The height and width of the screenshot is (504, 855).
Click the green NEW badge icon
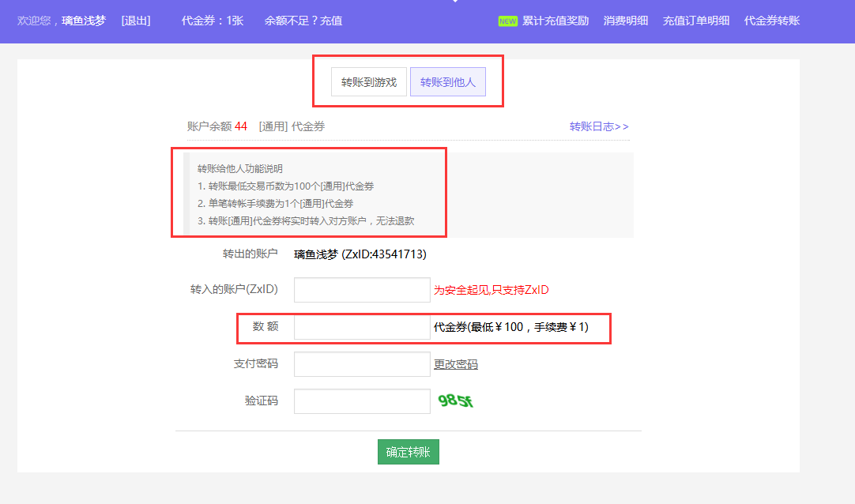coord(507,21)
